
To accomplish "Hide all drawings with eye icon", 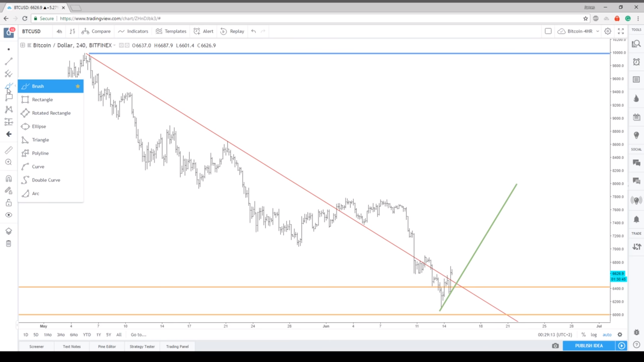I will tap(9, 215).
